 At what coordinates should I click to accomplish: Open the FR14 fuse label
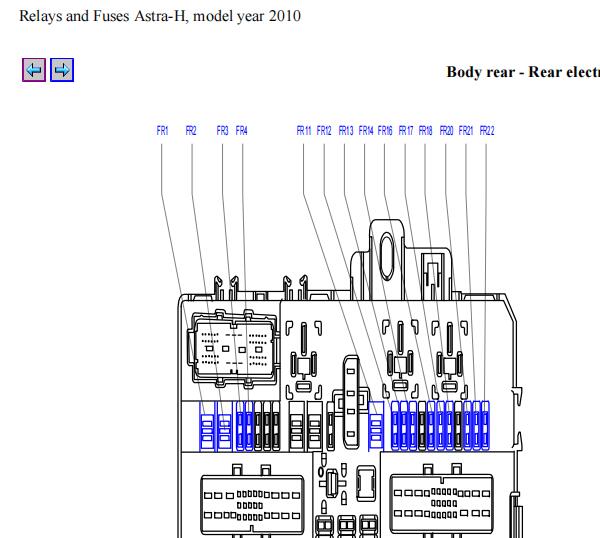click(x=366, y=131)
